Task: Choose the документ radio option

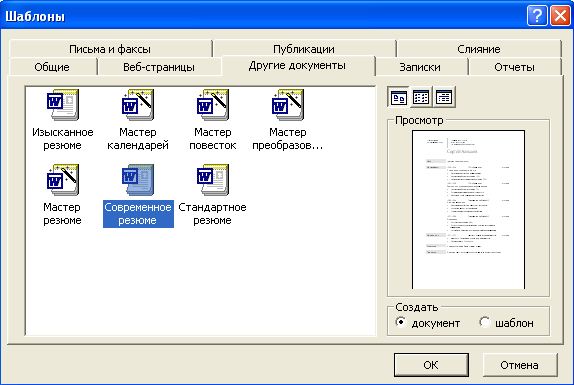Action: (401, 322)
